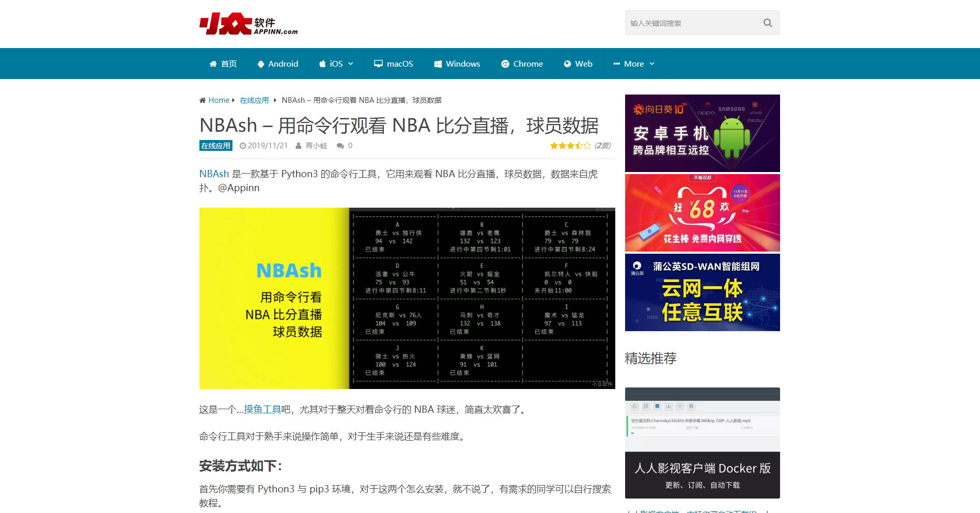The image size is (980, 513).
Task: Expand the iOS dropdown menu
Action: [x=350, y=64]
